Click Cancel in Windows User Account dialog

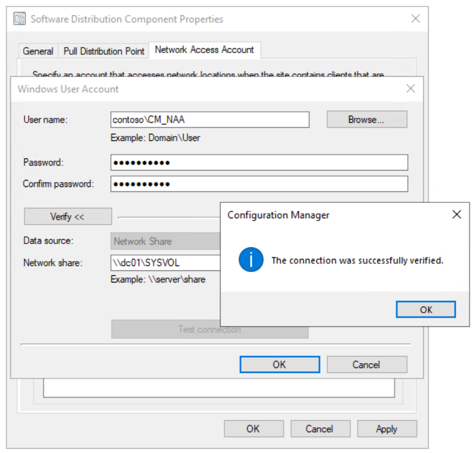point(366,365)
